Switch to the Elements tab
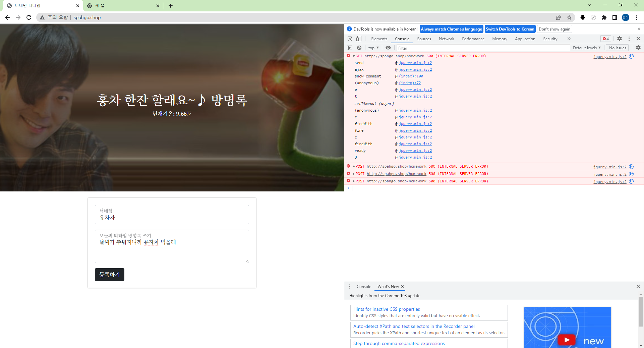644x348 pixels. tap(379, 39)
